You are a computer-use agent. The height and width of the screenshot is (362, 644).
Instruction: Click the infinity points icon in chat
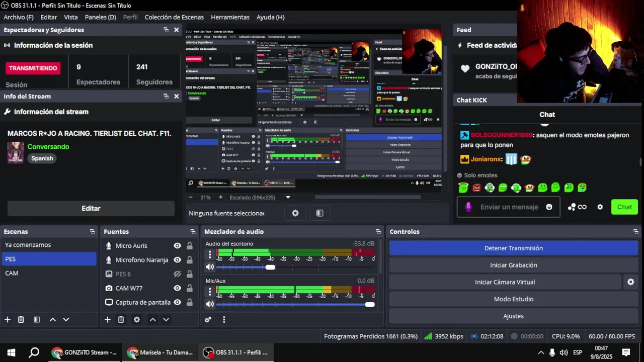(577, 207)
